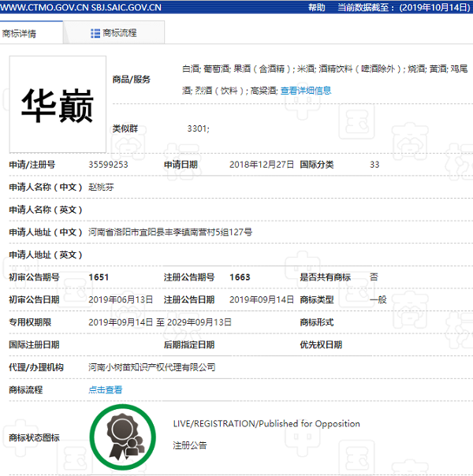
Task: Open the 商标详情 tab
Action: pyautogui.click(x=31, y=32)
